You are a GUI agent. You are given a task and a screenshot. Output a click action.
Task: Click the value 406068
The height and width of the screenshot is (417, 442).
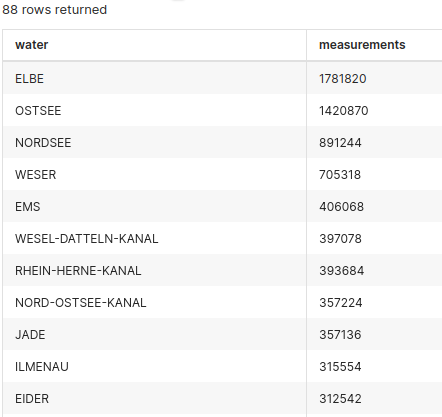pos(341,207)
